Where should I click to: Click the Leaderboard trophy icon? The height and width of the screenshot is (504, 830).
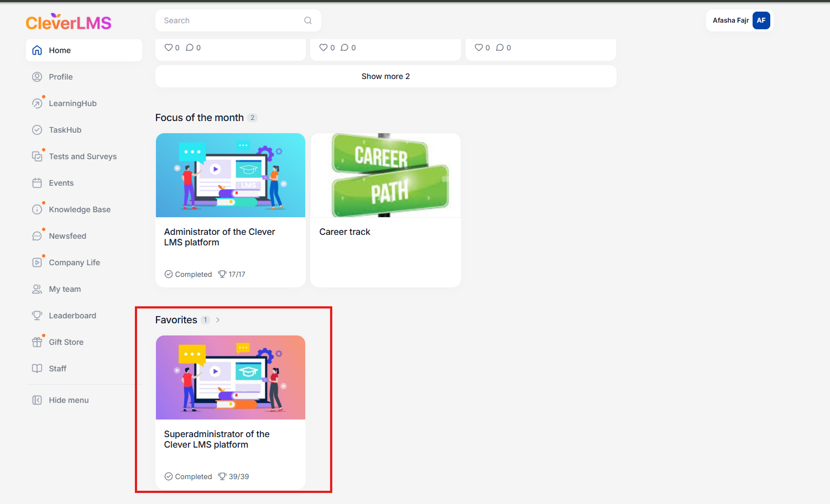pos(37,316)
